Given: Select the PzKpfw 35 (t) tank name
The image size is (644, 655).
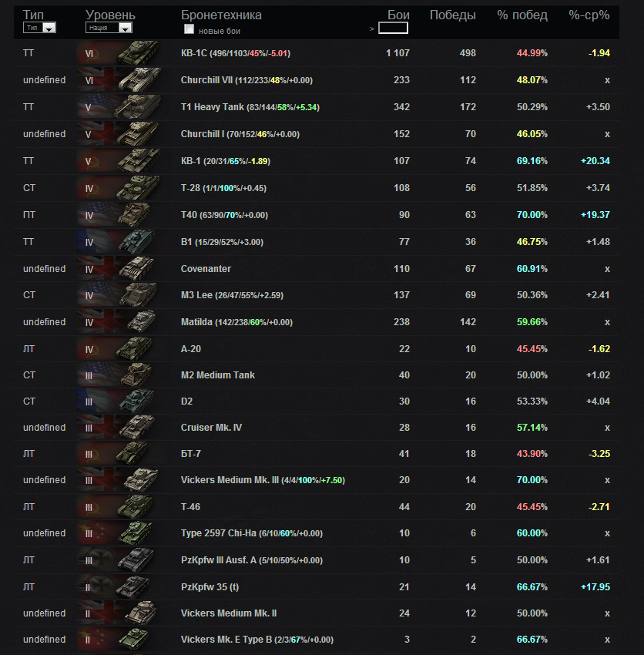Looking at the screenshot, I should (210, 587).
